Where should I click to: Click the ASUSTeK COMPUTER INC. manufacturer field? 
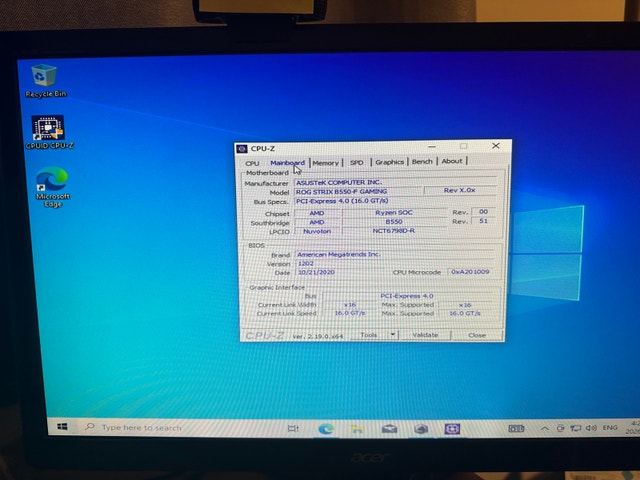point(395,182)
